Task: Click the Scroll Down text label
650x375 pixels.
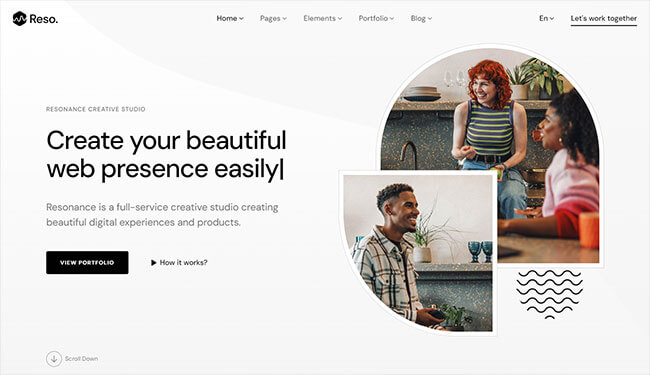Action: [81, 359]
